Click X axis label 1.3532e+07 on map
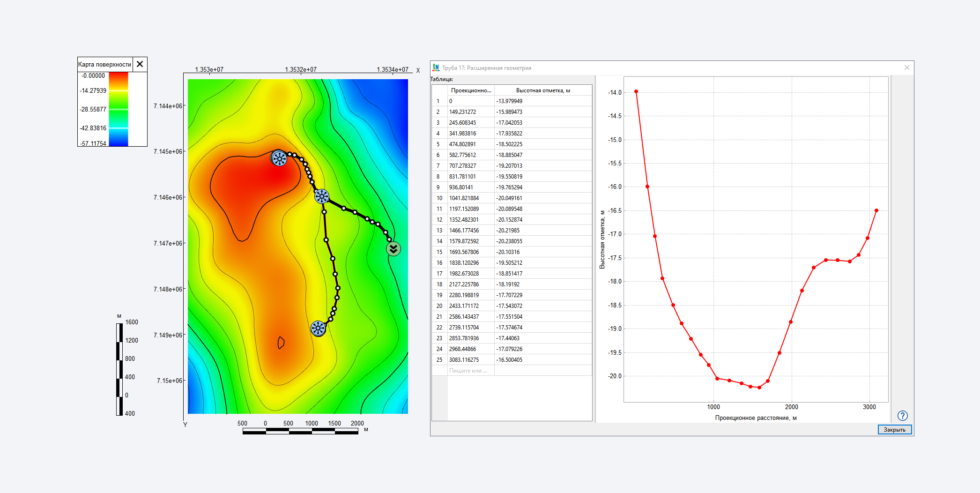The width and height of the screenshot is (980, 493). tap(301, 69)
